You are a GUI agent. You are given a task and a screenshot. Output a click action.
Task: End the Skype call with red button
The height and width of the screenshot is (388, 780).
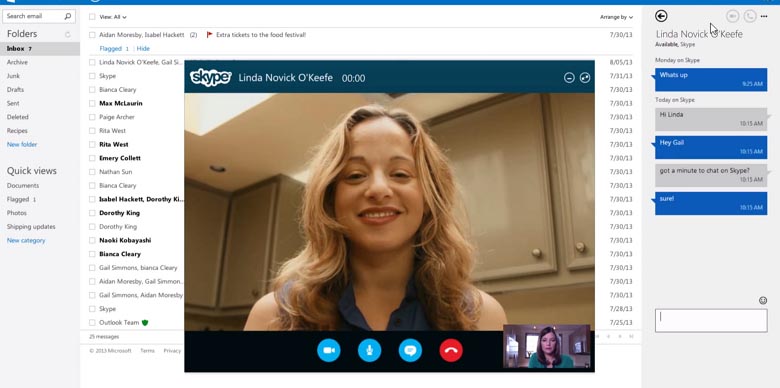[451, 351]
